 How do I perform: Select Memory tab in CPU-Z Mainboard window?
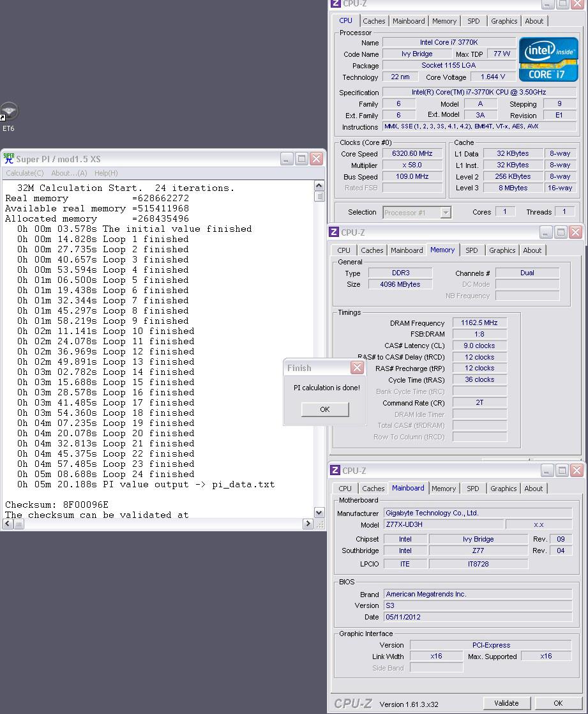click(x=444, y=489)
